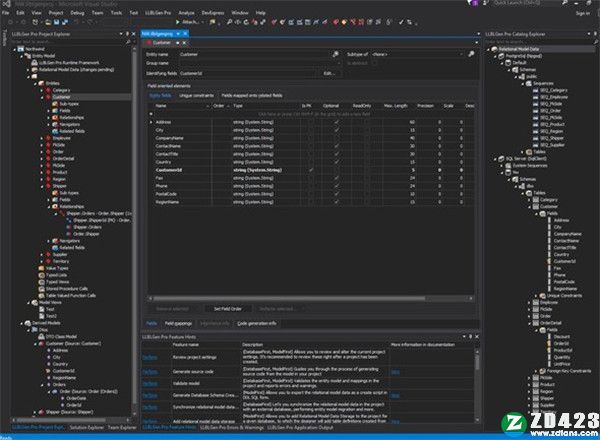This screenshot has height=440, width=600.
Task: Click the Category table icon in Catalog Explorer
Action: coord(536,200)
